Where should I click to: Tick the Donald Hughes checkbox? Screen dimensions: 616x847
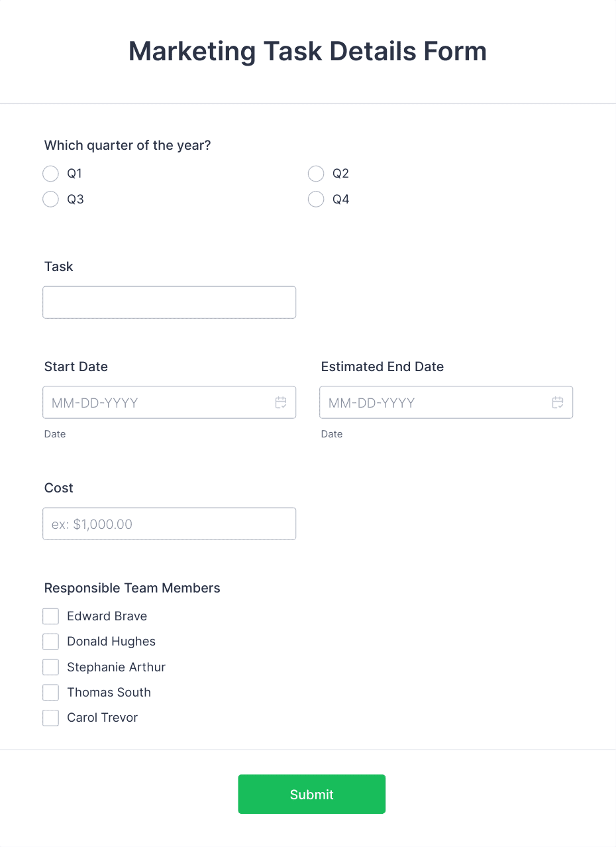point(50,642)
